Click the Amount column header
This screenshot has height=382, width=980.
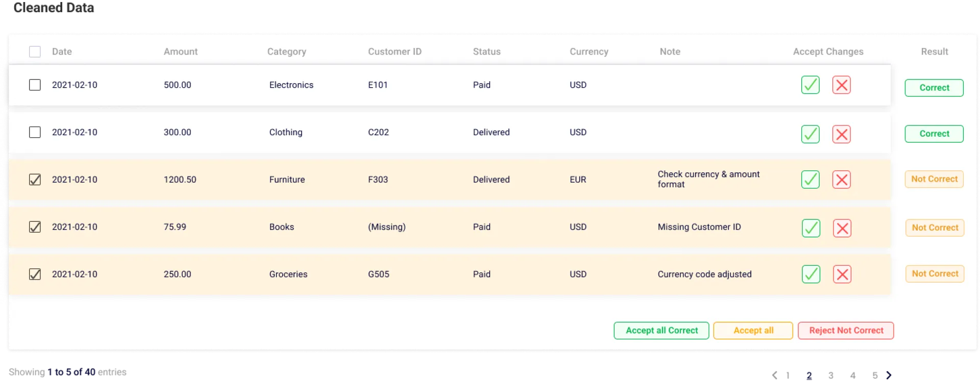pyautogui.click(x=180, y=52)
